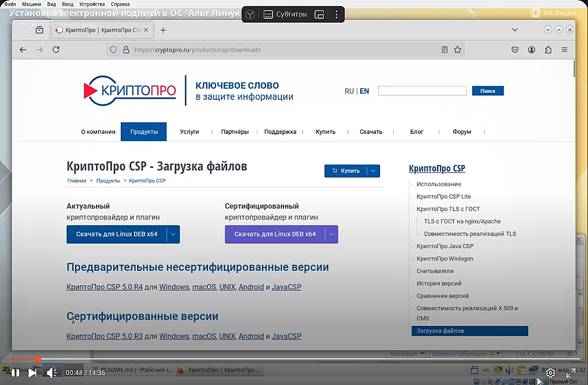Open the recent browsing view icon

click(x=39, y=30)
